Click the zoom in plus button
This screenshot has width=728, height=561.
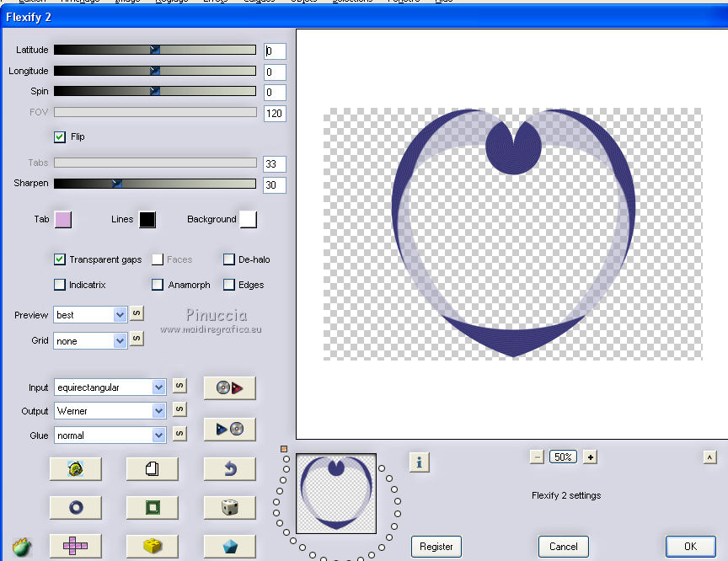(590, 457)
